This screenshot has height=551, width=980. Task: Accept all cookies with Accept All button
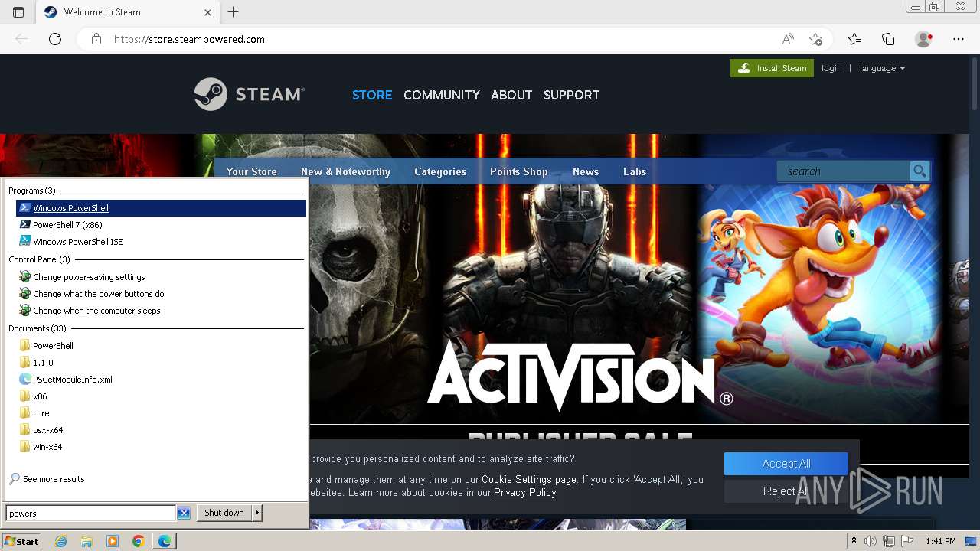click(786, 464)
